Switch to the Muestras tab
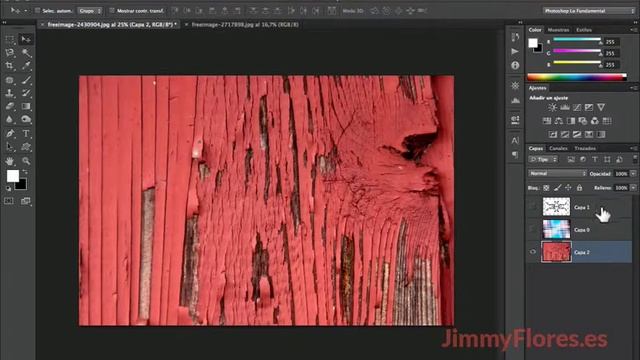Image resolution: width=640 pixels, height=360 pixels. pyautogui.click(x=558, y=30)
